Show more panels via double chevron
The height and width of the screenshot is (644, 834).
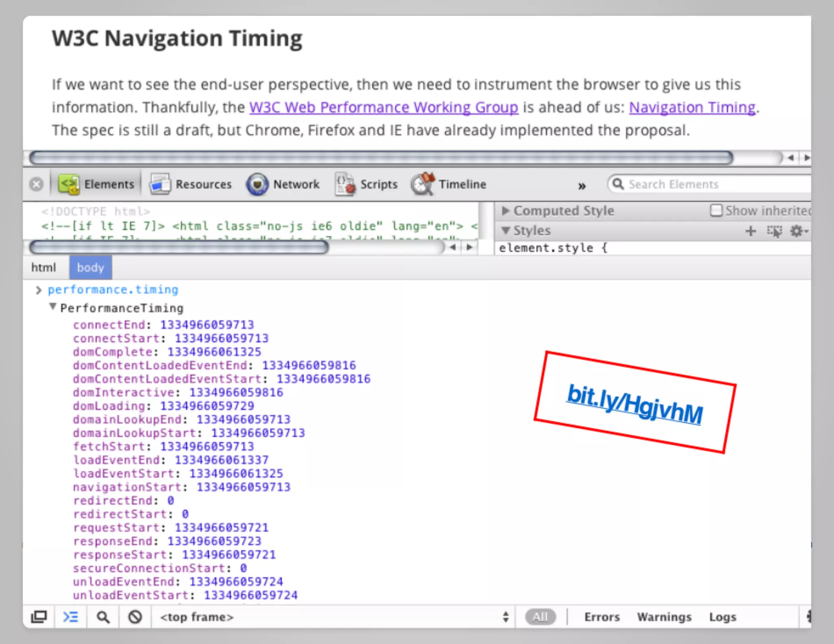pos(582,186)
